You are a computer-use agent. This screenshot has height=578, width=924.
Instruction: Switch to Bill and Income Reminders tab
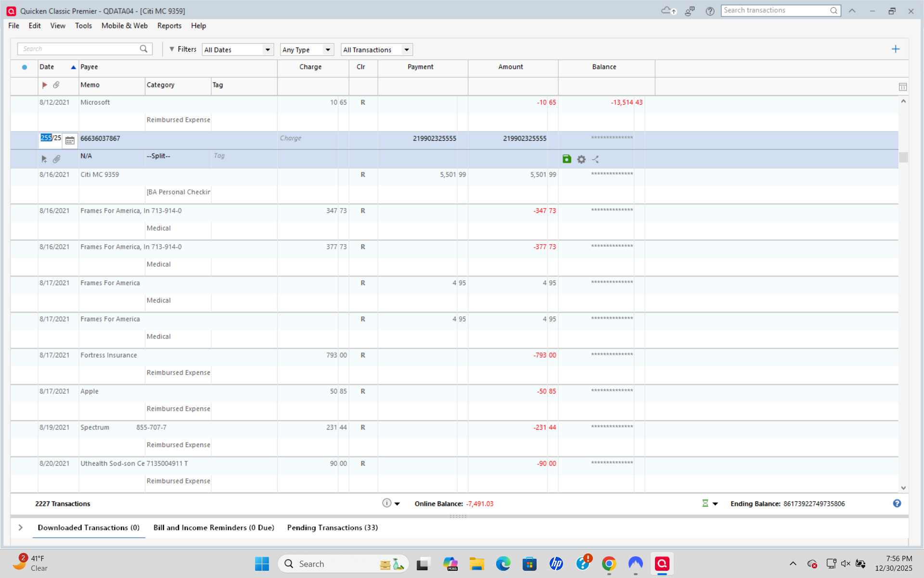point(214,528)
